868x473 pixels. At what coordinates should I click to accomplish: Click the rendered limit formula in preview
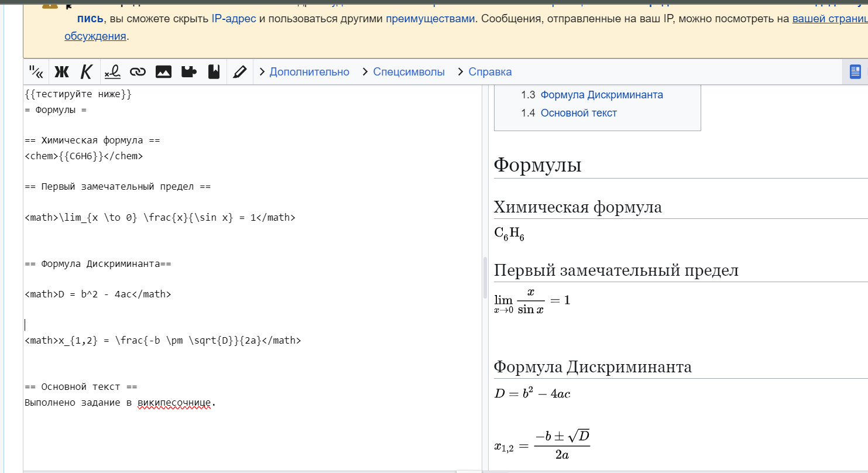[x=532, y=301]
